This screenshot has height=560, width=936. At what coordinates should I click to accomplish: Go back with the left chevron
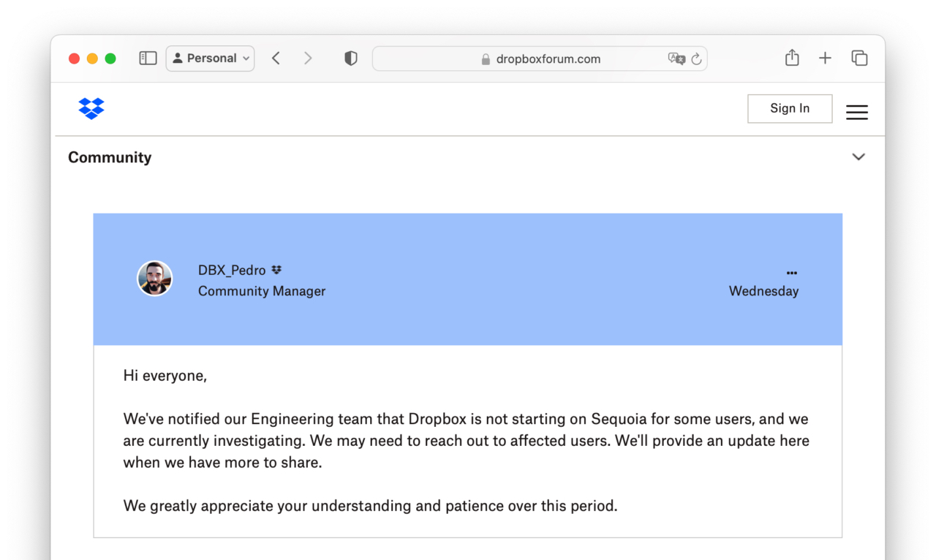point(276,58)
